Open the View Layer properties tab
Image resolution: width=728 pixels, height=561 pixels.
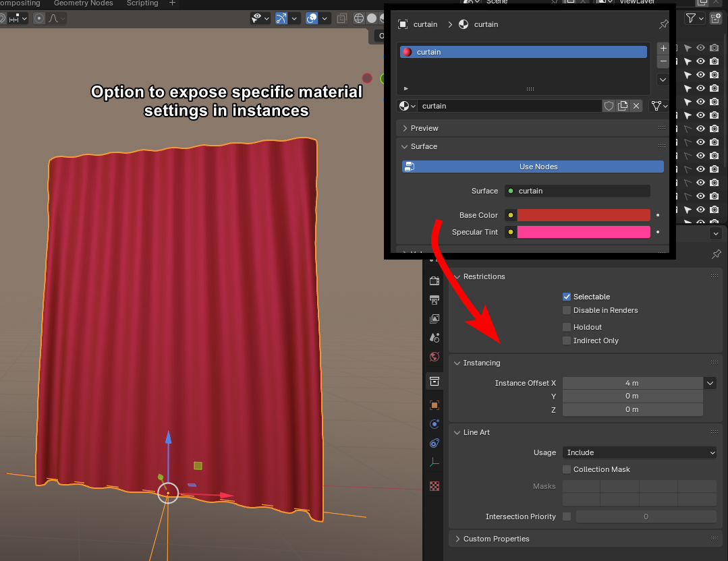(435, 319)
